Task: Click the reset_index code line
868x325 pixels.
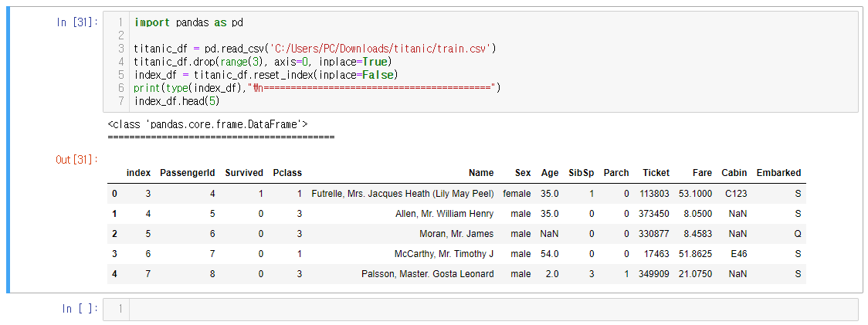Action: tap(266, 75)
